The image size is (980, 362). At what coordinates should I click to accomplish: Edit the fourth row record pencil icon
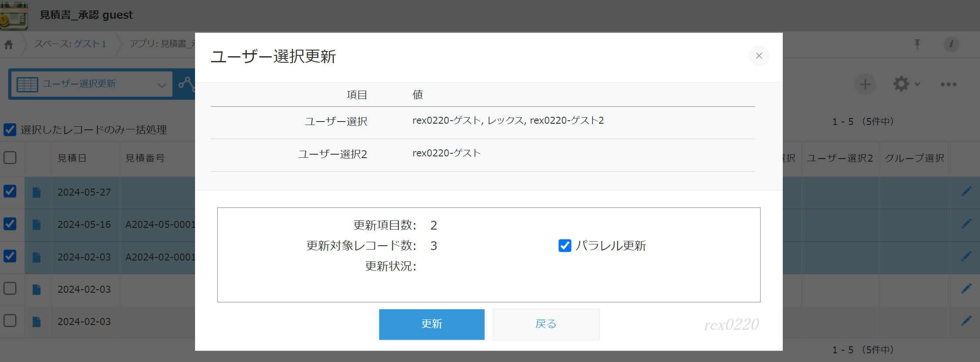(966, 288)
